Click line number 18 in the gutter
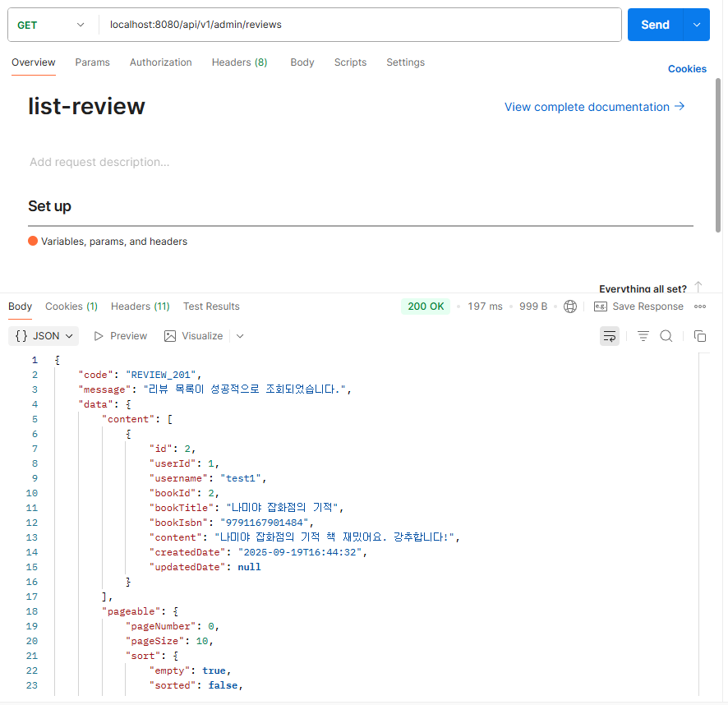The height and width of the screenshot is (705, 728). (x=31, y=611)
